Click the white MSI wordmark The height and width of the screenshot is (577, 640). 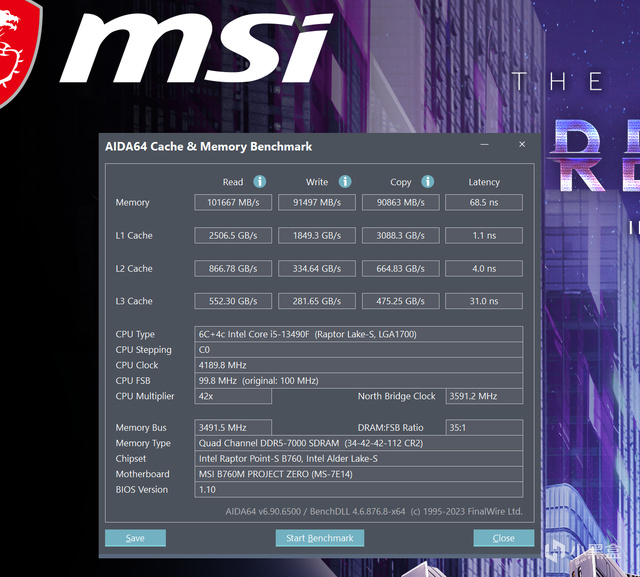196,48
